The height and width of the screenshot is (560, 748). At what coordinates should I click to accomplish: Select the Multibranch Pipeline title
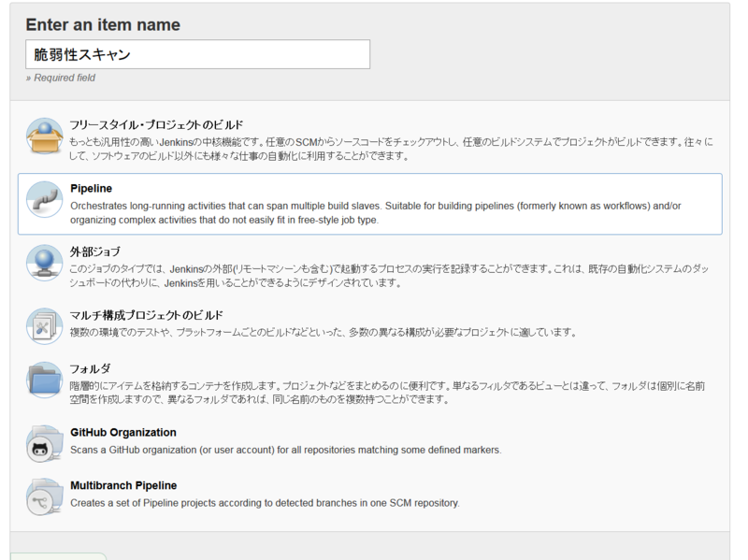click(123, 485)
